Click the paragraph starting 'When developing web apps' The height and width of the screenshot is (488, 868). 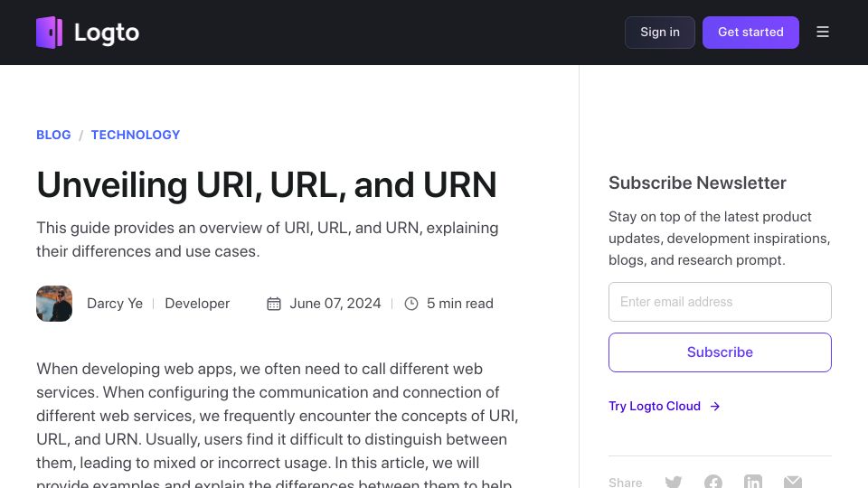click(278, 423)
